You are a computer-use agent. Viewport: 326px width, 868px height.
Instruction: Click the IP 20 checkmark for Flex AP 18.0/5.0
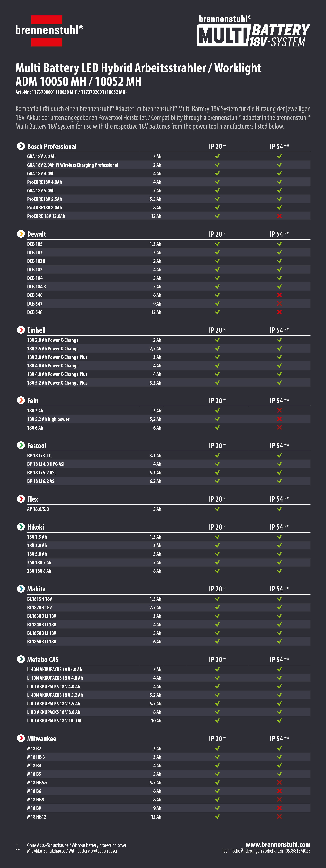point(217,509)
